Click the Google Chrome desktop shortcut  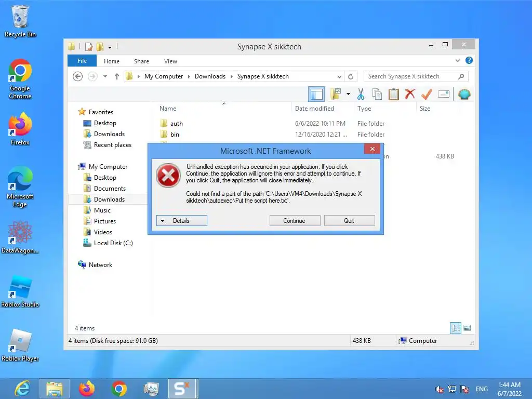pos(20,79)
